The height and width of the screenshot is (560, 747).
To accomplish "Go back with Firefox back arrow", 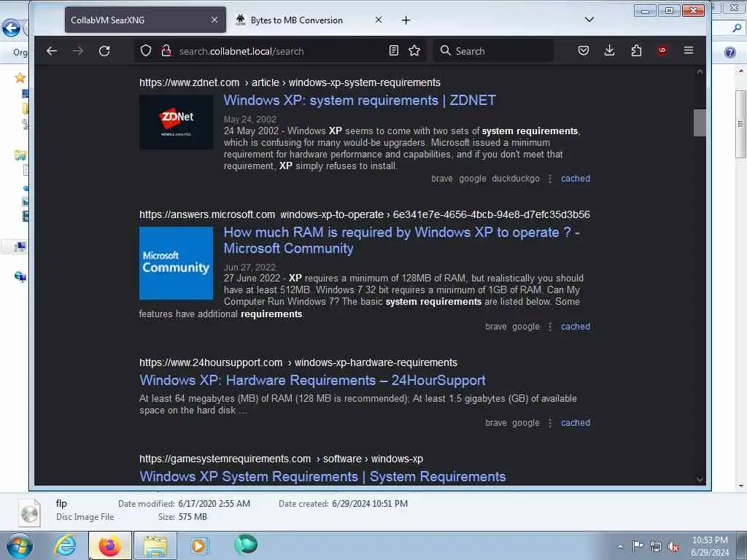I will click(52, 51).
